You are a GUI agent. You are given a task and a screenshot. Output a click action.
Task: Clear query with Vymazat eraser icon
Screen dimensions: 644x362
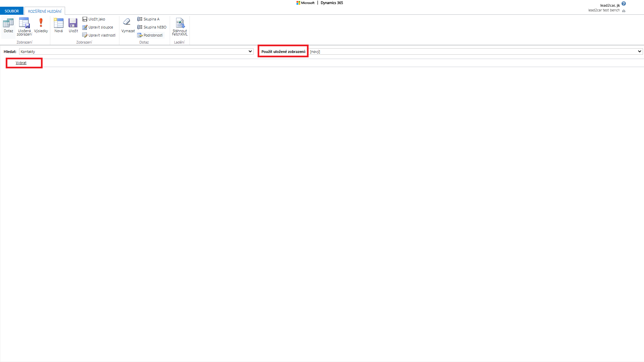(128, 25)
